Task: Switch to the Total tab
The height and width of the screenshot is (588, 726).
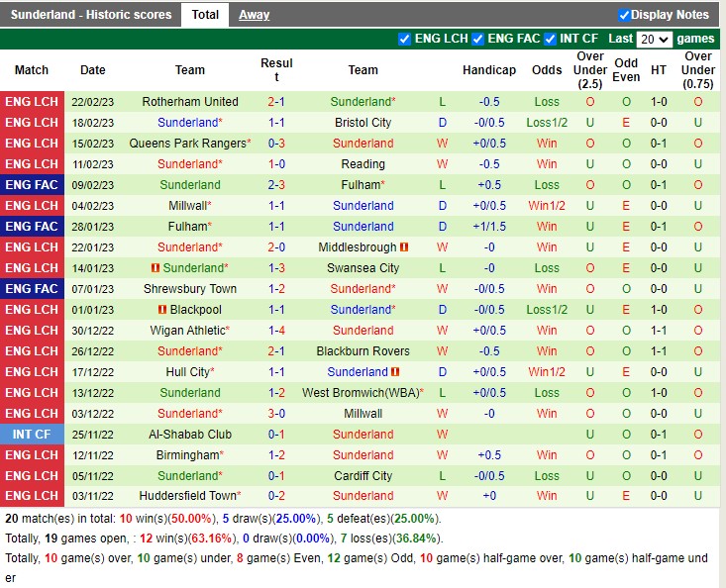Action: click(205, 15)
